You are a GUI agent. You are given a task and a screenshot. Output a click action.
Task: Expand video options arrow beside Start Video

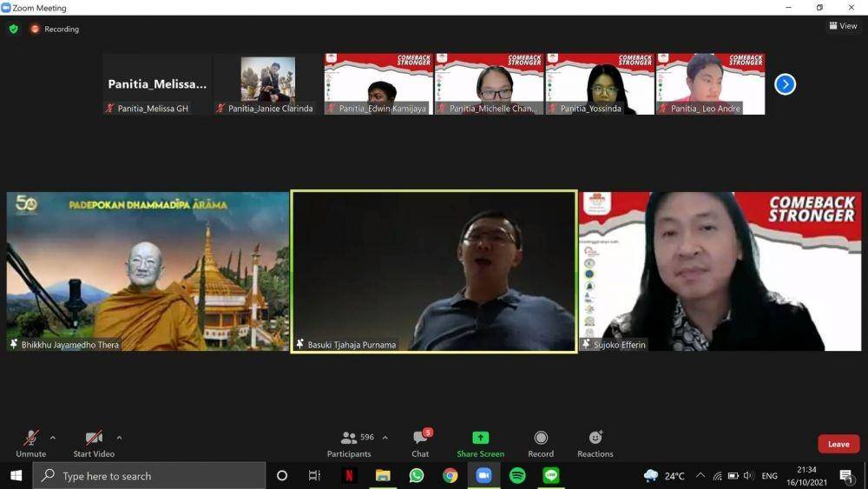coord(119,438)
